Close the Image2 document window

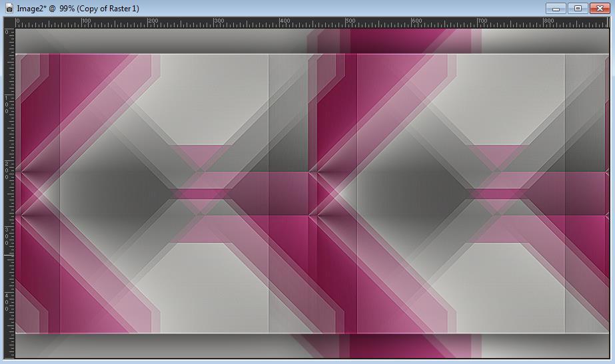tap(600, 8)
